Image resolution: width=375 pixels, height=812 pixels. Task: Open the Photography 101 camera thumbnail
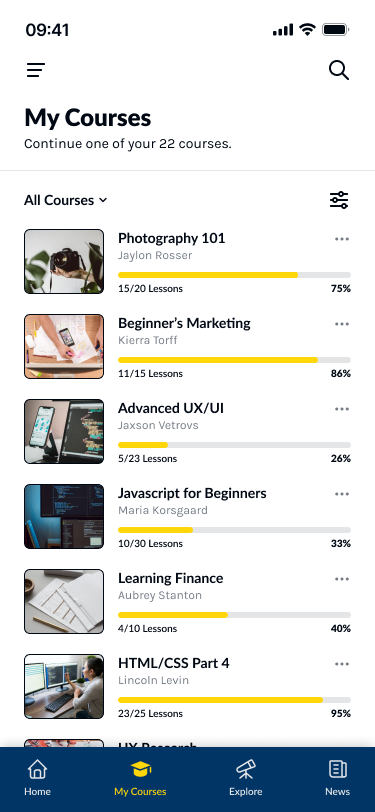(x=64, y=262)
